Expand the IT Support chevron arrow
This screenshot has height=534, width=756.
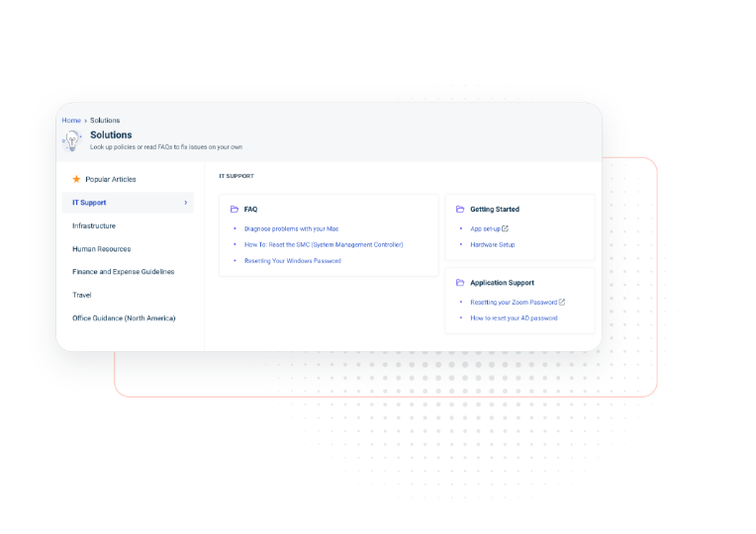tap(186, 203)
